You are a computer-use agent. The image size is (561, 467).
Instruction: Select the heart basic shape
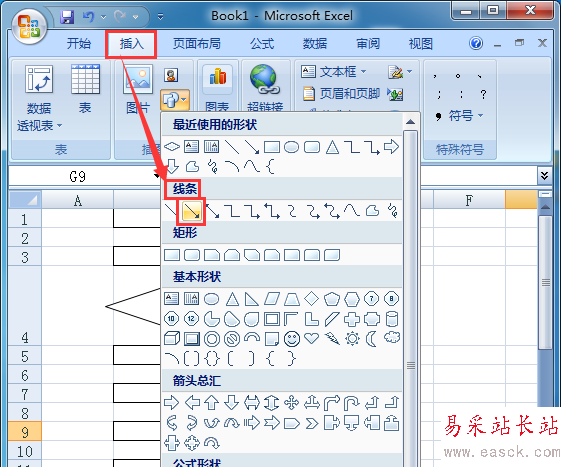[312, 338]
